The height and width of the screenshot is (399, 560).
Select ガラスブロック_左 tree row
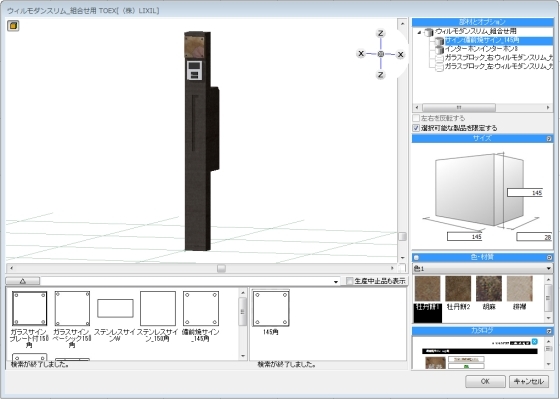click(x=499, y=67)
